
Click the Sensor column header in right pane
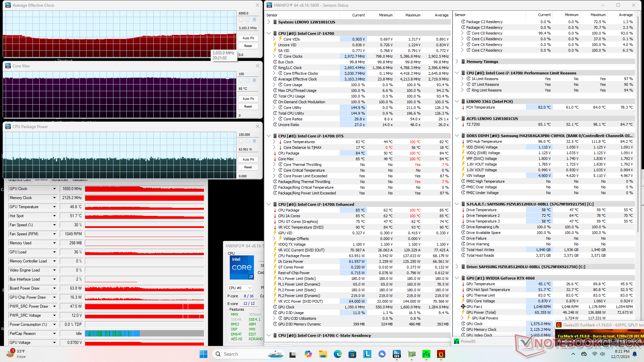pyautogui.click(x=489, y=15)
